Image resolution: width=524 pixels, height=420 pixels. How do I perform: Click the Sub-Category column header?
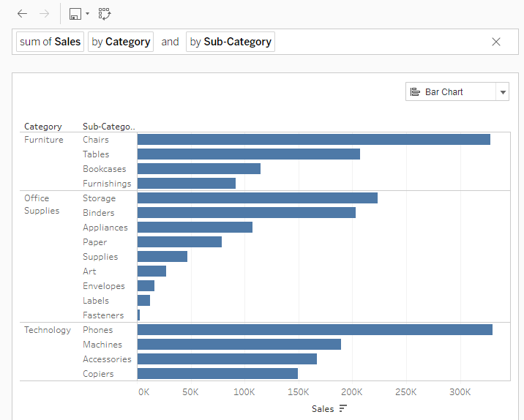point(109,127)
